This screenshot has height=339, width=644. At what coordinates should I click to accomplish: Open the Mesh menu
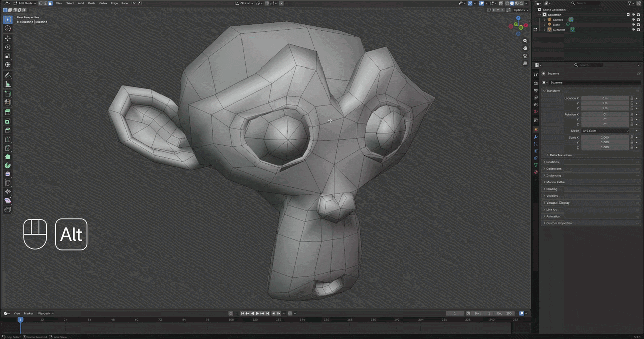coord(91,3)
